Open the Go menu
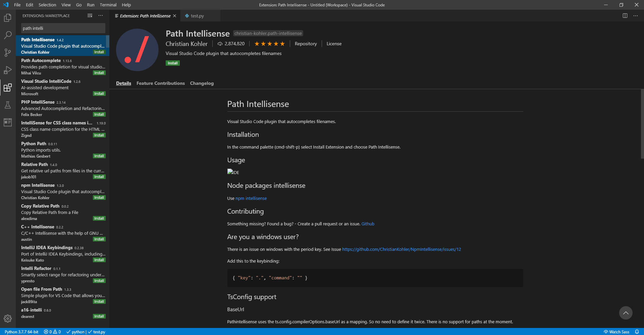Image resolution: width=644 pixels, height=335 pixels. click(x=79, y=5)
